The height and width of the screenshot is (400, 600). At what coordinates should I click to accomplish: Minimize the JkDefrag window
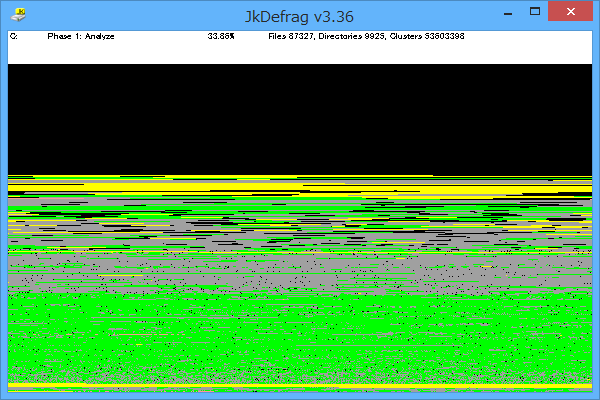pos(508,13)
